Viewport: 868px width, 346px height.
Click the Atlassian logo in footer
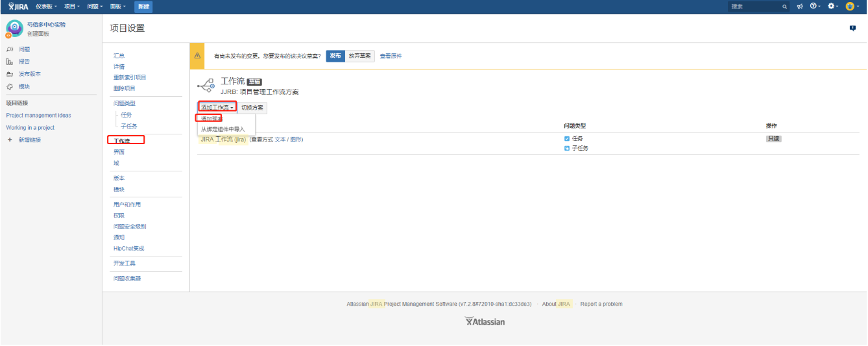coord(485,321)
